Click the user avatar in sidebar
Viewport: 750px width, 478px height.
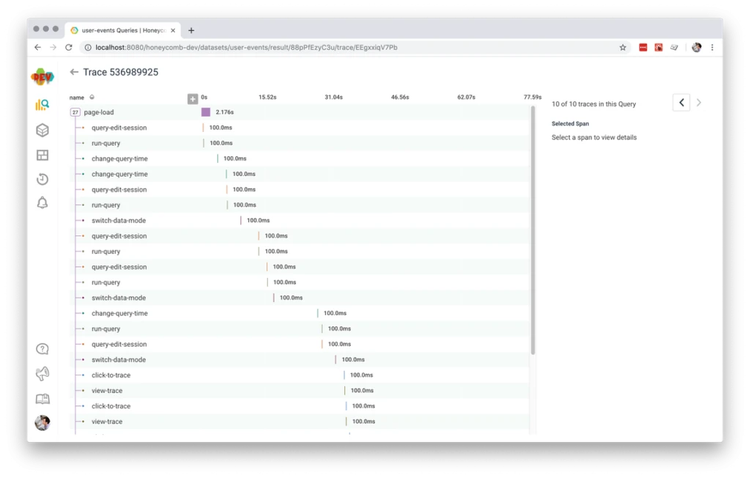click(42, 422)
